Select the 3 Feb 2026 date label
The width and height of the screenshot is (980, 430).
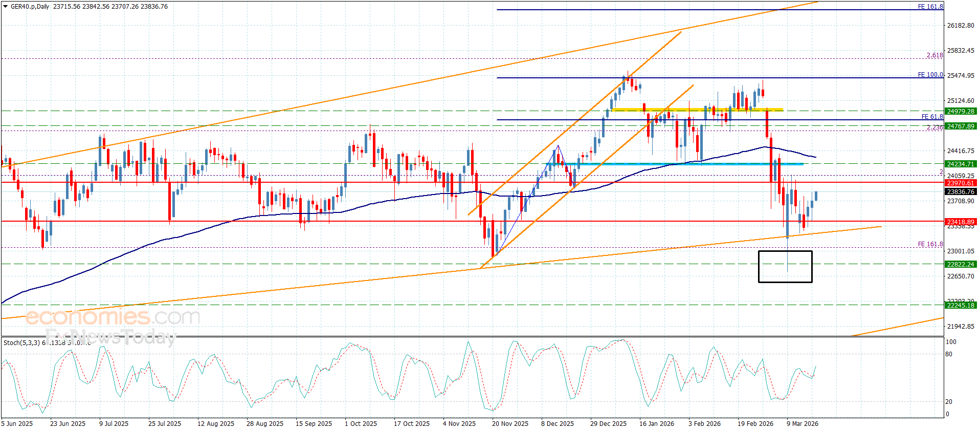704,424
